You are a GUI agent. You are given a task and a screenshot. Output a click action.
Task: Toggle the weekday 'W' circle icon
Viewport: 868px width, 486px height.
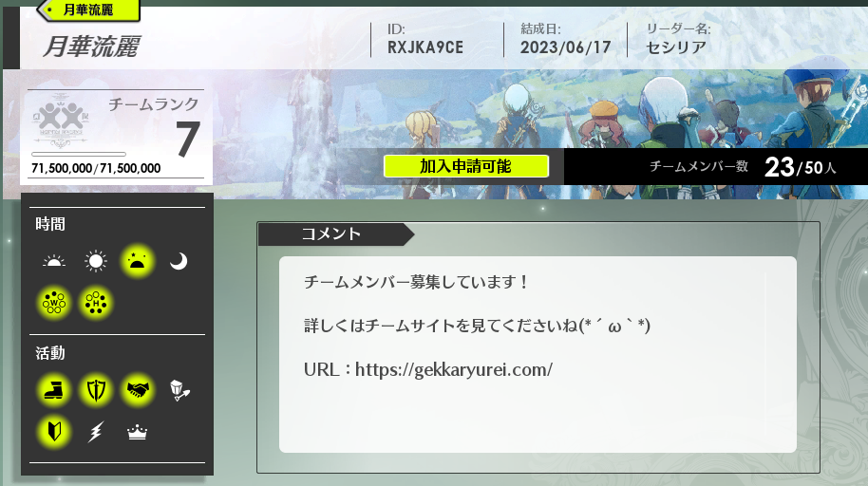[x=54, y=303]
